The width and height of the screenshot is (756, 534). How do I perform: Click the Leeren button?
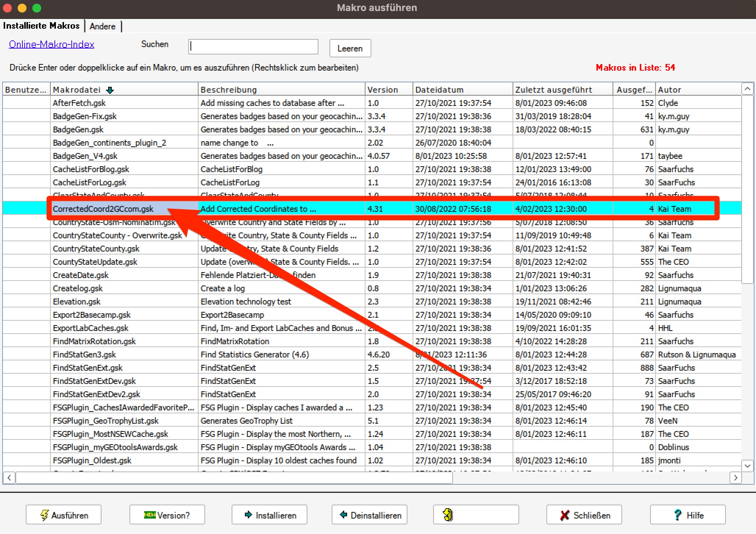pos(350,48)
